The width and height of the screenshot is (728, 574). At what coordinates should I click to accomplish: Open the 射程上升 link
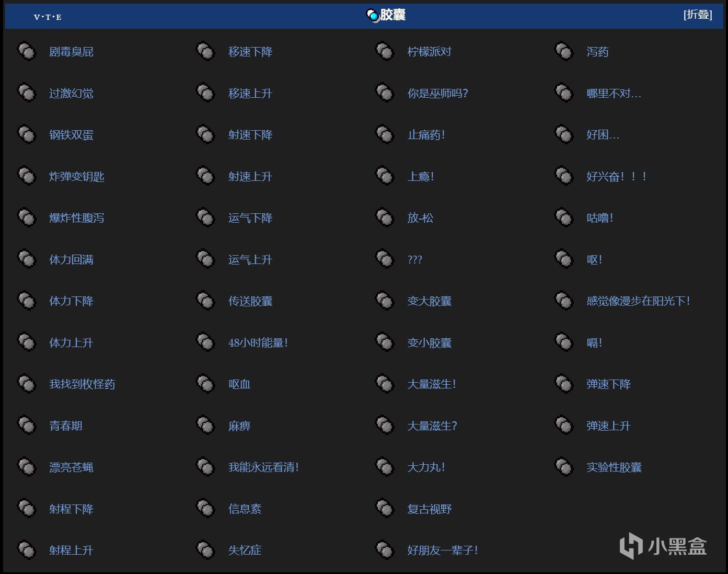(71, 550)
